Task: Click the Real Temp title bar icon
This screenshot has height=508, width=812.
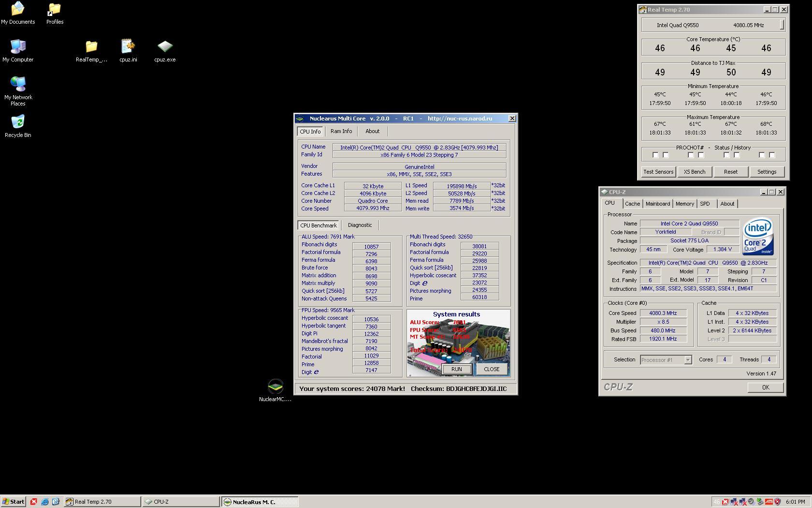Action: pyautogui.click(x=643, y=10)
